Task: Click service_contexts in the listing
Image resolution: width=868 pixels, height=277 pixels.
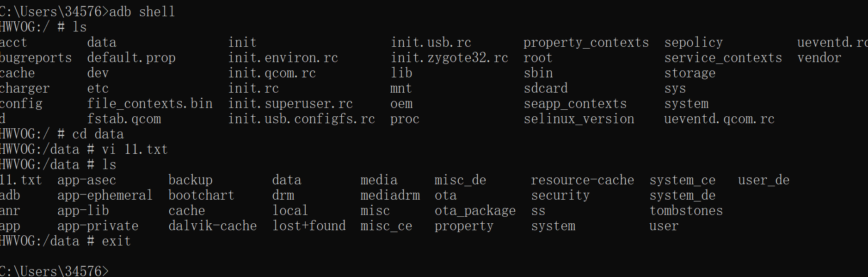Action: click(723, 58)
